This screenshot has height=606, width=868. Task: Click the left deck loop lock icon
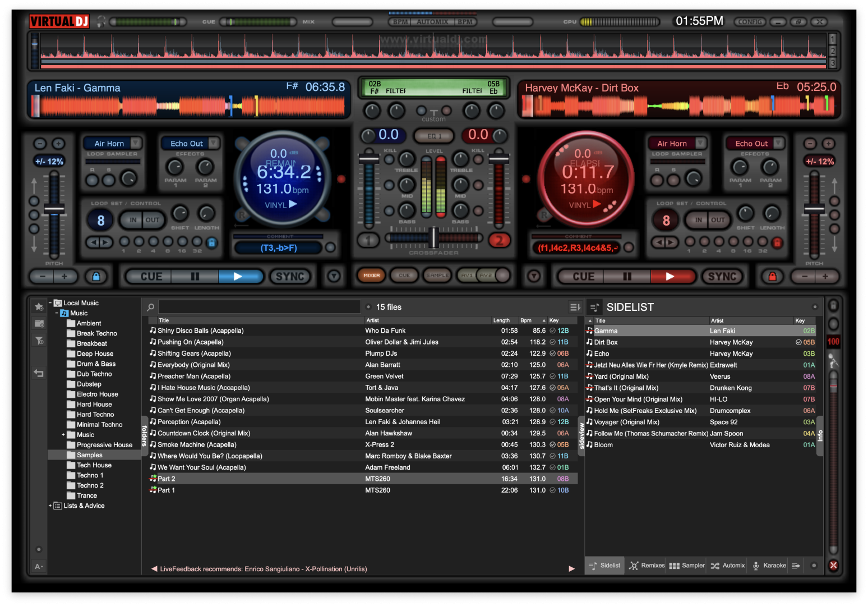coord(211,242)
